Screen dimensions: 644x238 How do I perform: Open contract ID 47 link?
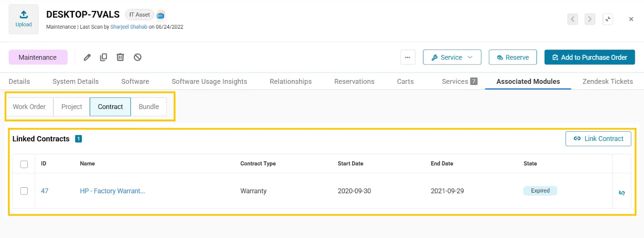coord(45,191)
